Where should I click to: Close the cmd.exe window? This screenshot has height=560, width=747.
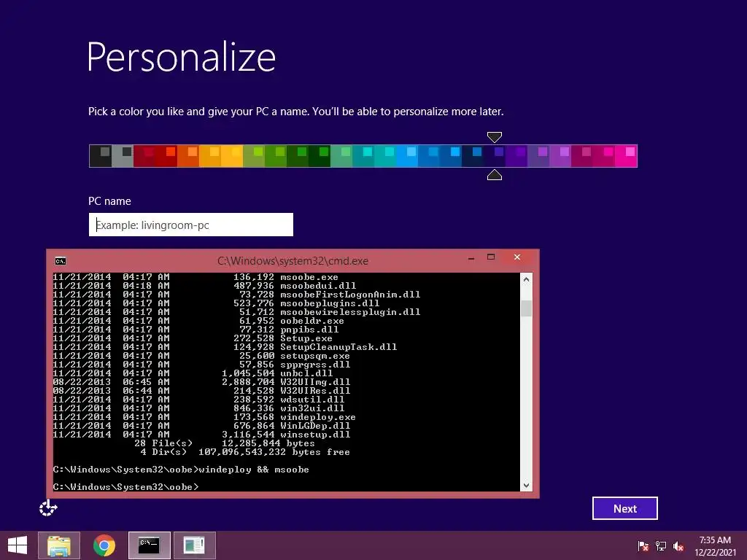(517, 257)
